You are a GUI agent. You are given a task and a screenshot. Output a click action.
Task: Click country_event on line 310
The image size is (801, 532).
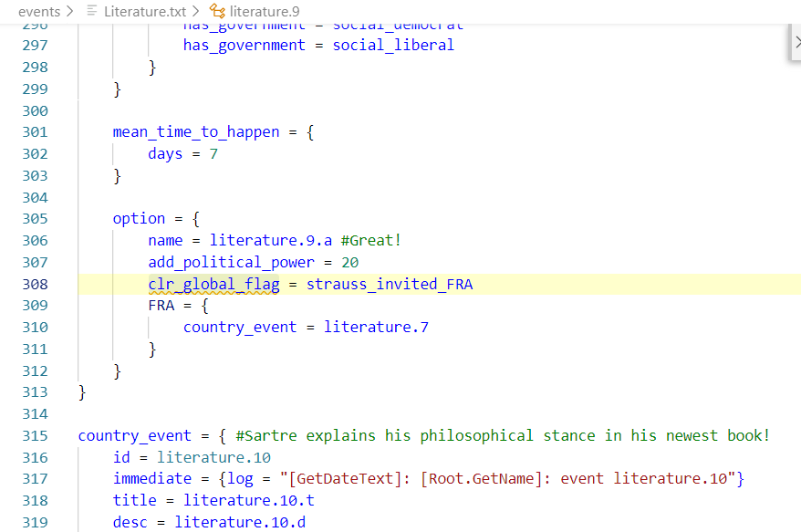(x=240, y=327)
